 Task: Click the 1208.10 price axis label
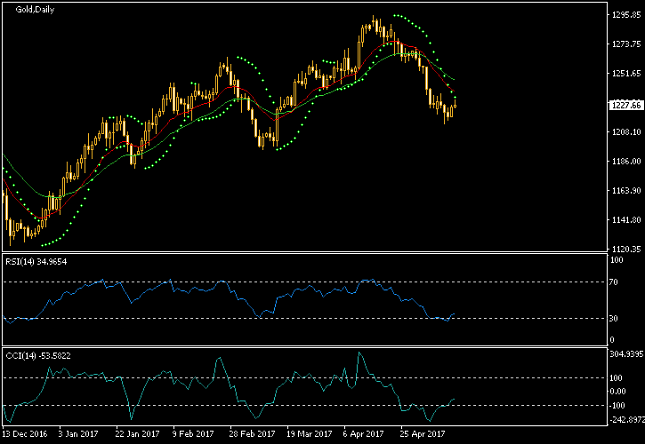(626, 132)
